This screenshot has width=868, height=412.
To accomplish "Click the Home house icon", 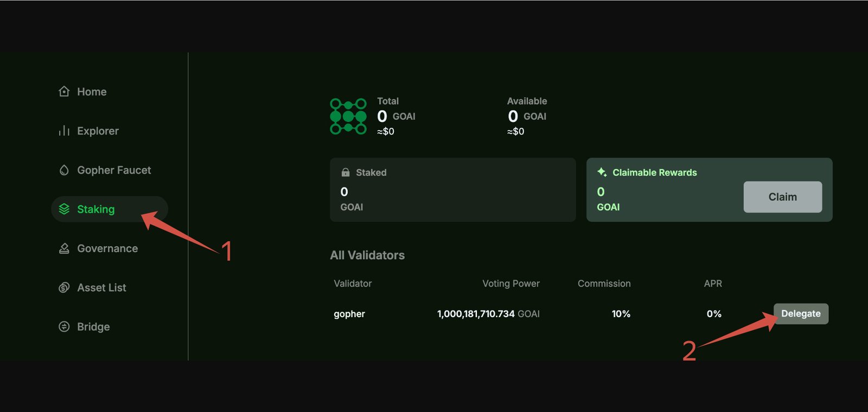I will coord(64,92).
